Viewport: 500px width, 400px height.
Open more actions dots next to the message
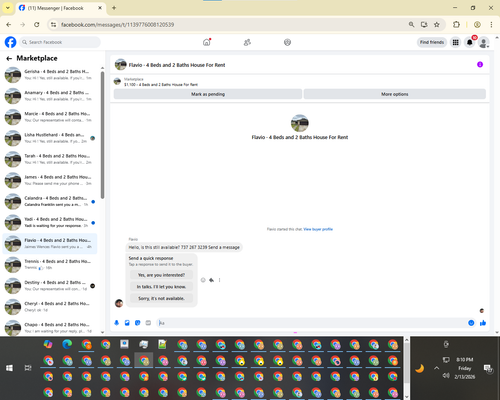[219, 280]
